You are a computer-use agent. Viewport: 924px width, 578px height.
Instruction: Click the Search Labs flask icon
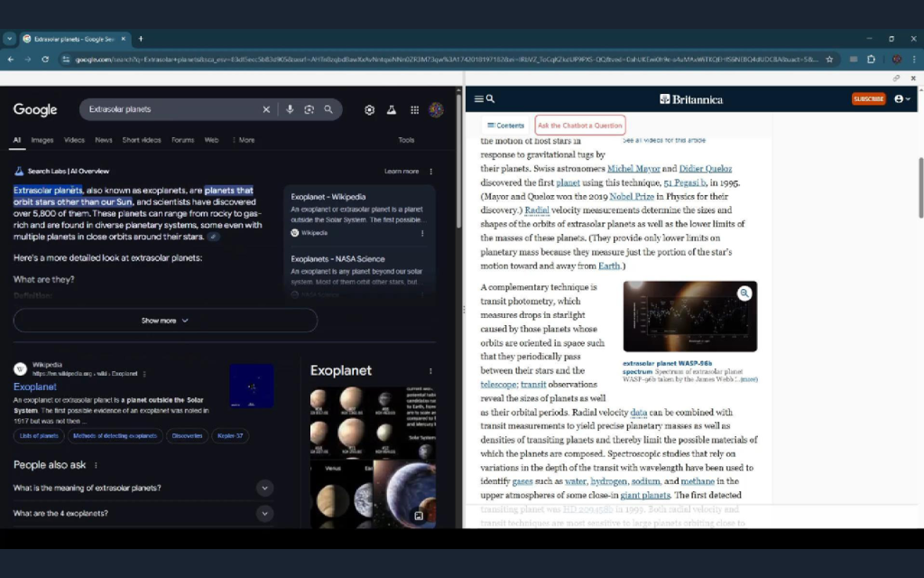point(392,108)
